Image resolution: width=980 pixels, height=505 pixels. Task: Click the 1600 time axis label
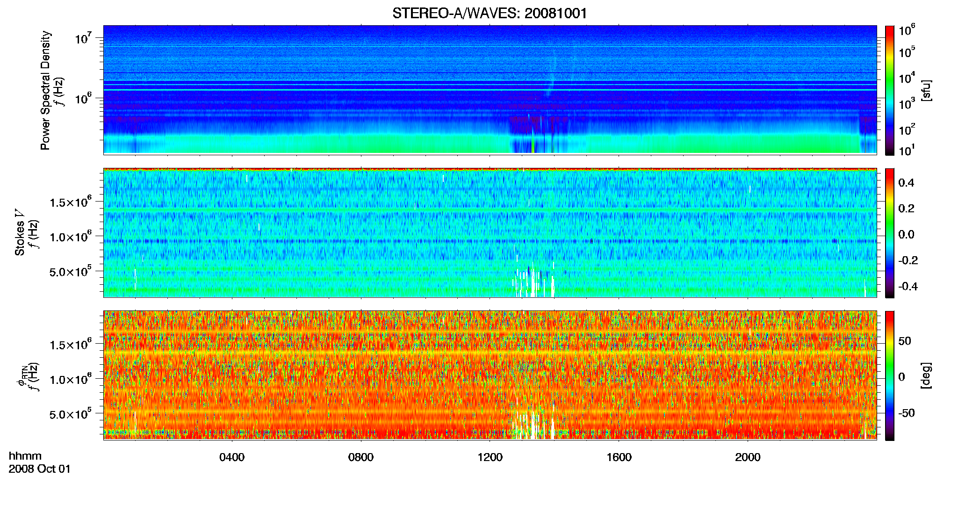(619, 457)
